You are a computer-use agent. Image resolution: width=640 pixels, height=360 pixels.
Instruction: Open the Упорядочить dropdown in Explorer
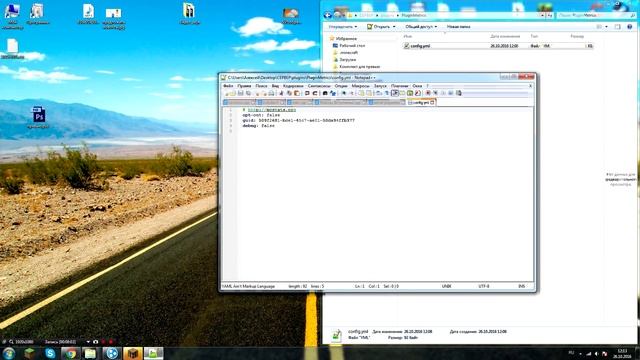pyautogui.click(x=342, y=27)
